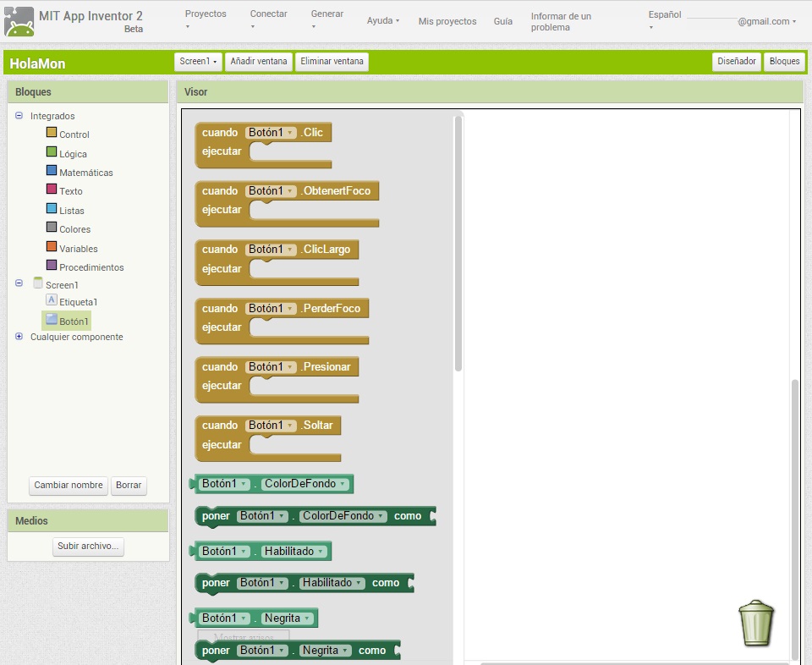The width and height of the screenshot is (812, 665).
Task: Select the Etiqueta1 component in tree
Action: pos(78,302)
